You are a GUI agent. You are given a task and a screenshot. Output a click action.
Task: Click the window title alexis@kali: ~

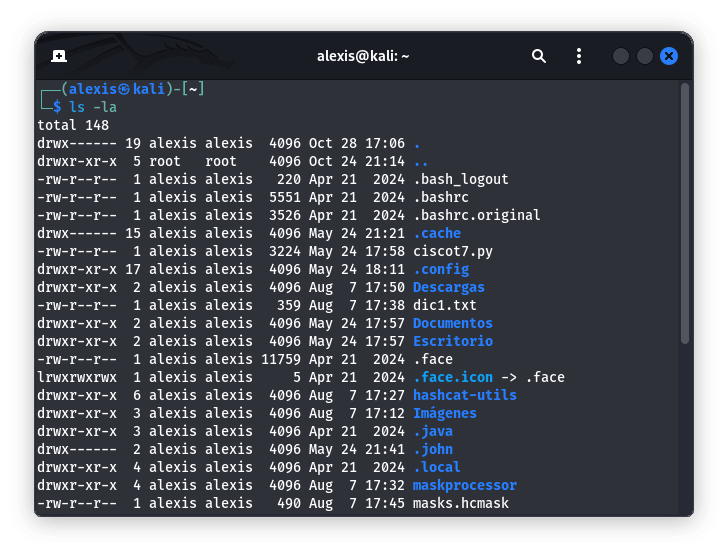363,56
